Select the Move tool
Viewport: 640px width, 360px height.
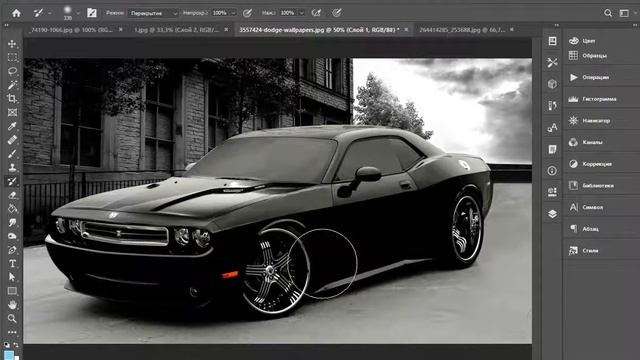coord(12,44)
